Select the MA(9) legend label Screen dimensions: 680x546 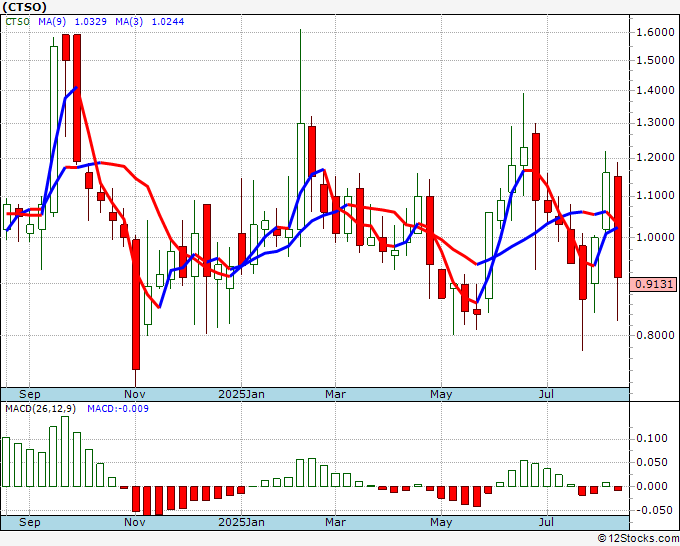(52, 21)
